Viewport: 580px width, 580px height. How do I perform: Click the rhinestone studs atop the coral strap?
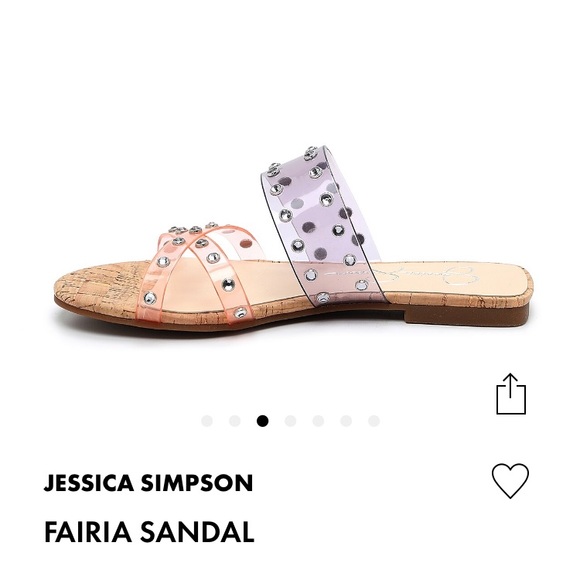192,227
